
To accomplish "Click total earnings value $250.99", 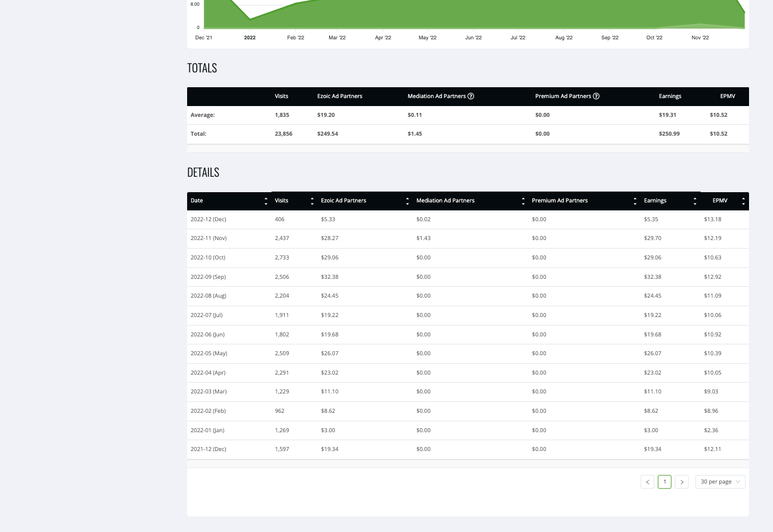I will click(669, 134).
